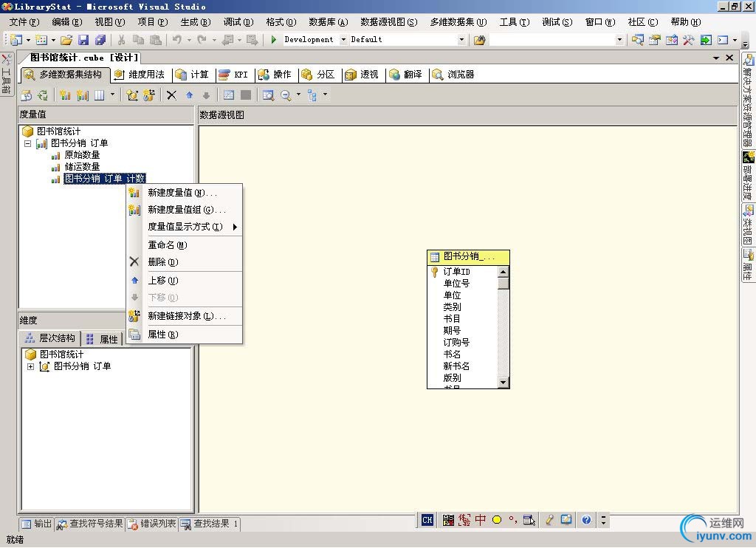756x548 pixels.
Task: Click the Find in Files binoculars icon
Action: (479, 40)
